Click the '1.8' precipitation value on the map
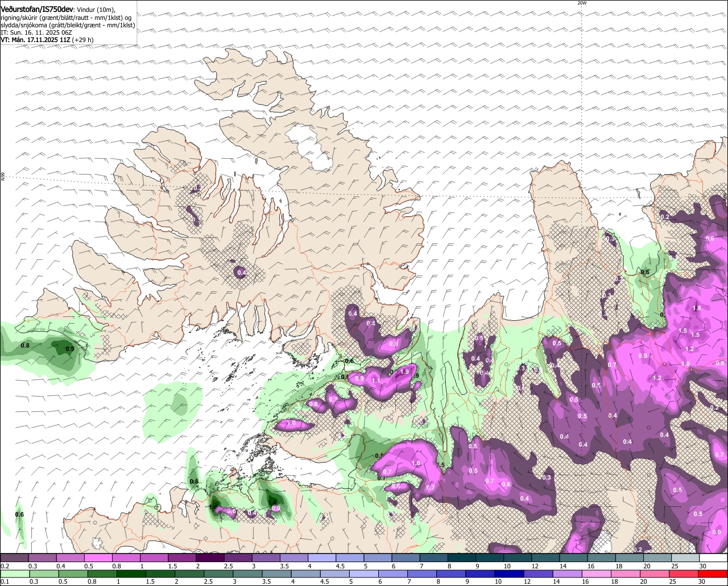This screenshot has height=586, width=728. coord(697,308)
